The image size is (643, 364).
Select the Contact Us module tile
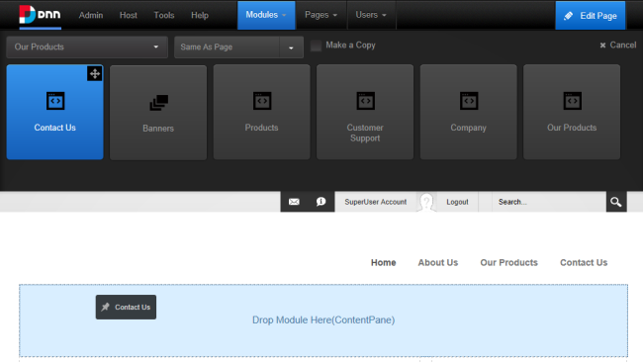click(x=55, y=112)
